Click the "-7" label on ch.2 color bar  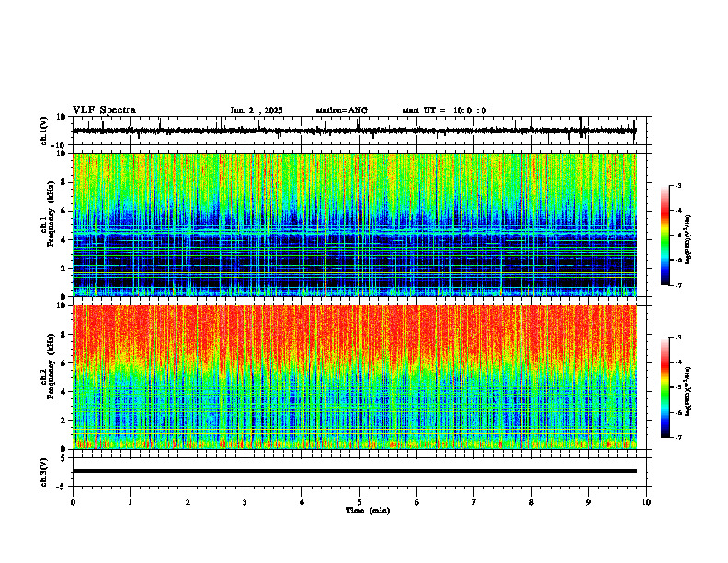pyautogui.click(x=678, y=437)
